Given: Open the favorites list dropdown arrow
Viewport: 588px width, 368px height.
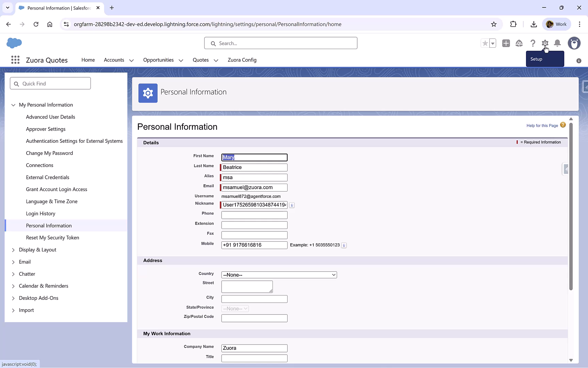Looking at the screenshot, I should coord(492,43).
